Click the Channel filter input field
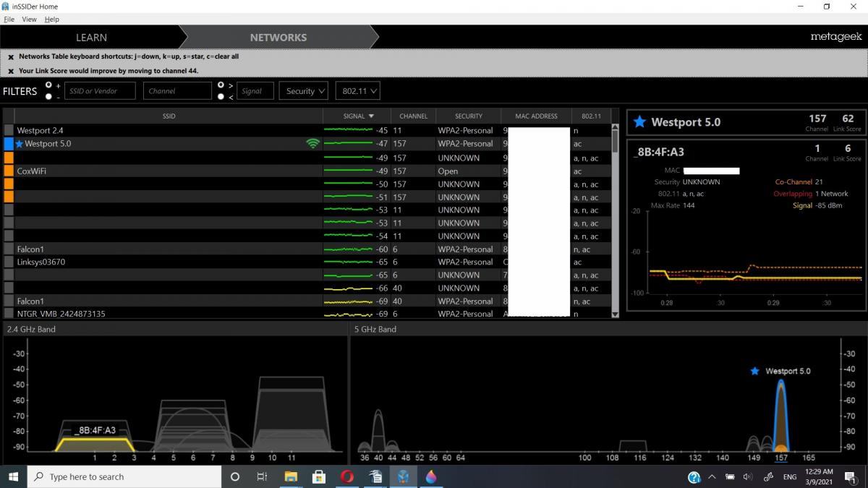The width and height of the screenshot is (868, 488). 177,91
